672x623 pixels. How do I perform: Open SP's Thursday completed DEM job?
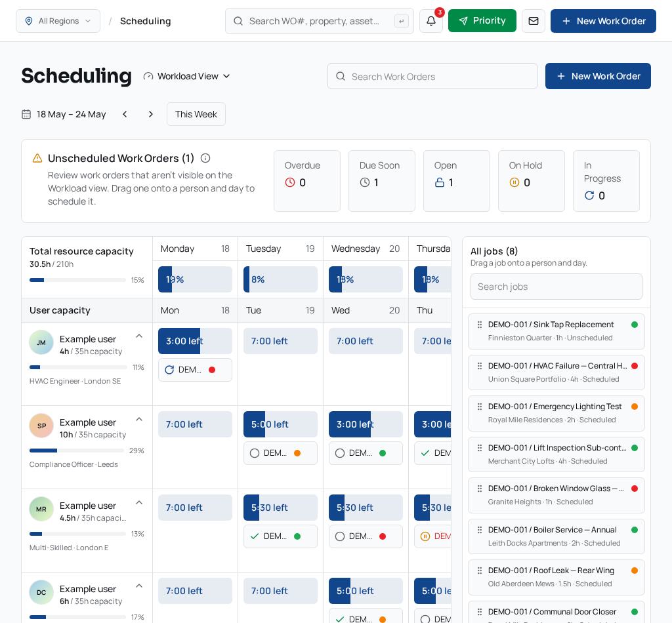click(432, 453)
